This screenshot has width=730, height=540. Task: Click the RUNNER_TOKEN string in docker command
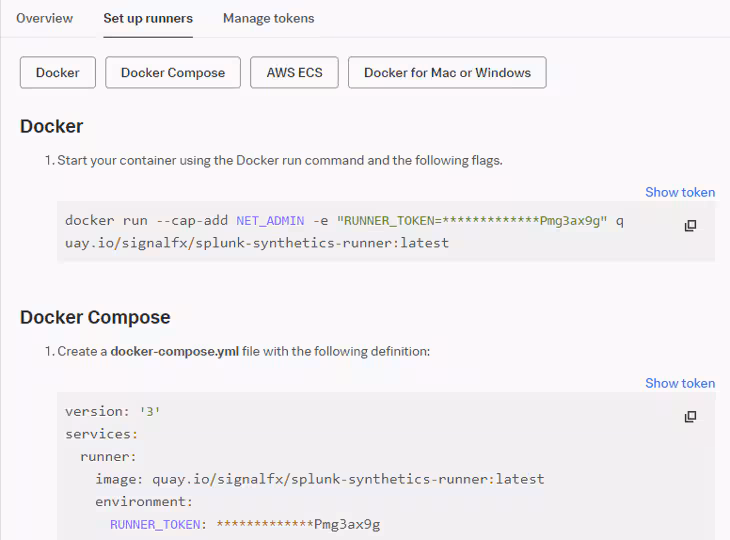tap(472, 221)
